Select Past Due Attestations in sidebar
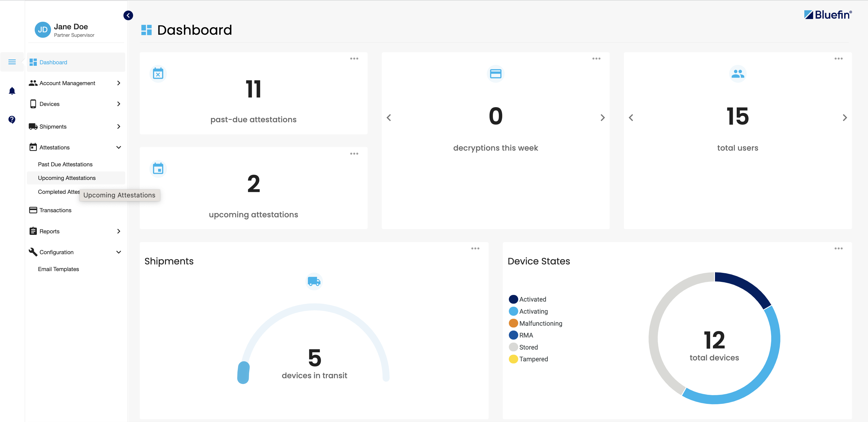Viewport: 868px width, 422px height. pos(65,164)
